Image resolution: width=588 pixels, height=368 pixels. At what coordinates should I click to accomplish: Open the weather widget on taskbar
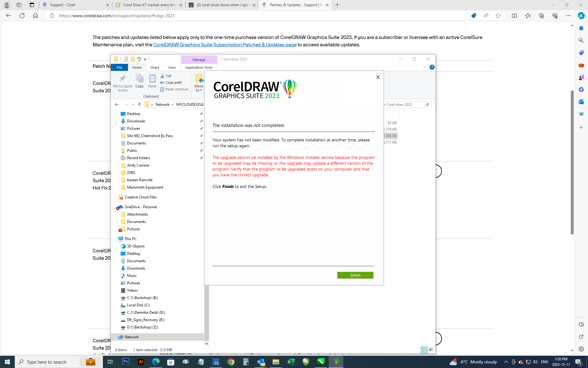[473, 362]
